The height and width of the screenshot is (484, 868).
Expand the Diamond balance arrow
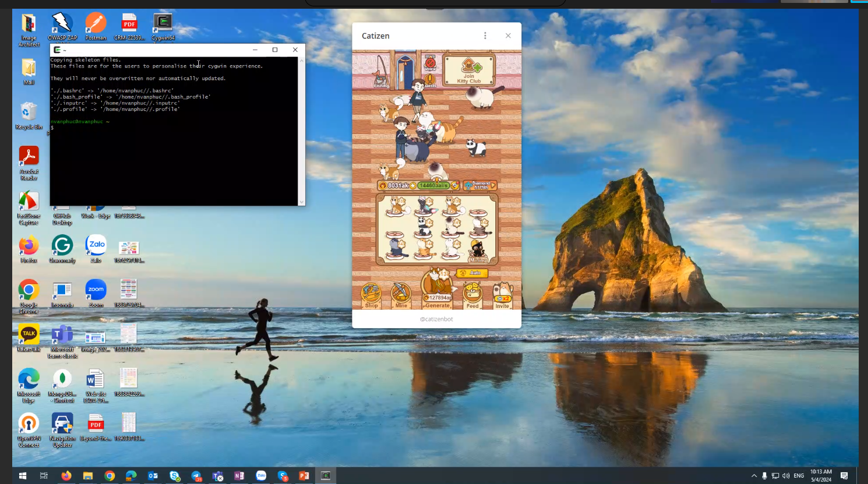coord(493,185)
